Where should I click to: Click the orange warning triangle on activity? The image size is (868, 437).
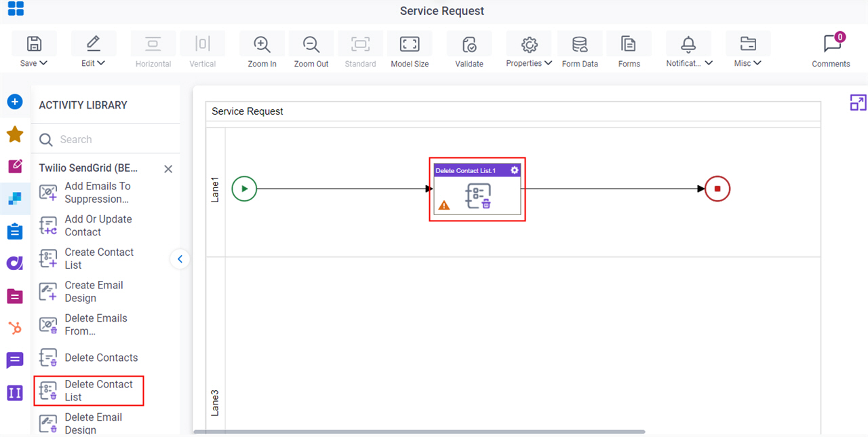click(x=444, y=205)
